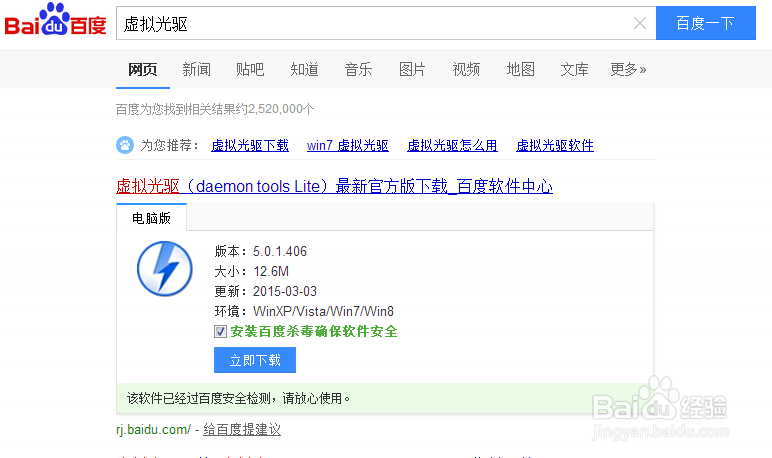Switch to the 图片 tab
Screen dimensions: 772x458
[412, 69]
